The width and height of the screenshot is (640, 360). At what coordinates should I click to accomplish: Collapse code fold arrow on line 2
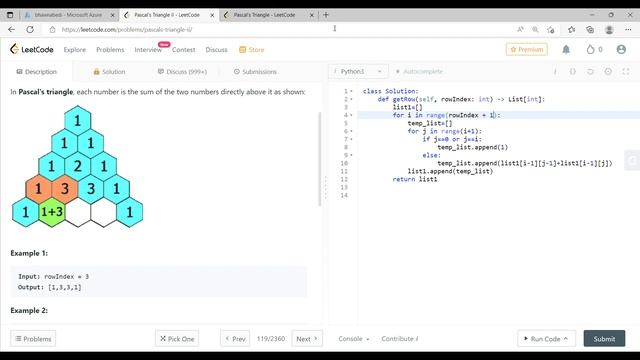point(351,99)
